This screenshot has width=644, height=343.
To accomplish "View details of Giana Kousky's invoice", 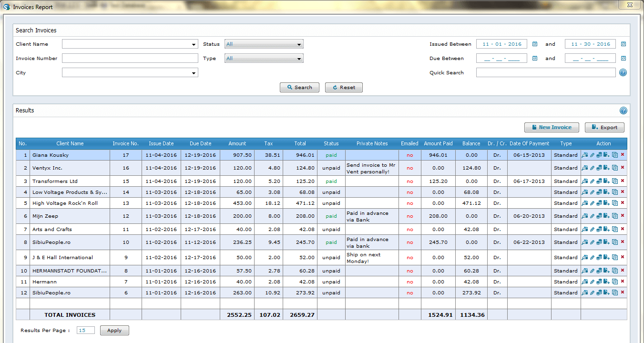I will tap(584, 155).
